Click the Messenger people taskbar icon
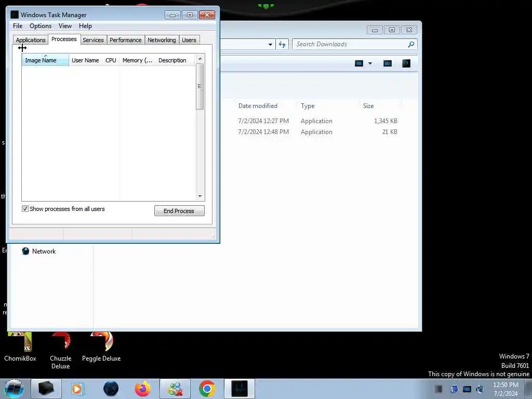Screen dimensions: 532x399 [x=175, y=389]
